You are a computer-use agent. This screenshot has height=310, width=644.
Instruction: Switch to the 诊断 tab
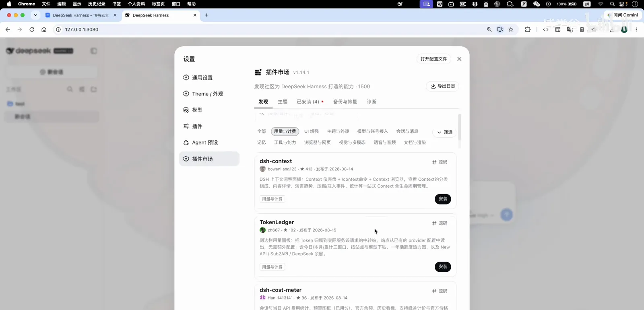372,102
